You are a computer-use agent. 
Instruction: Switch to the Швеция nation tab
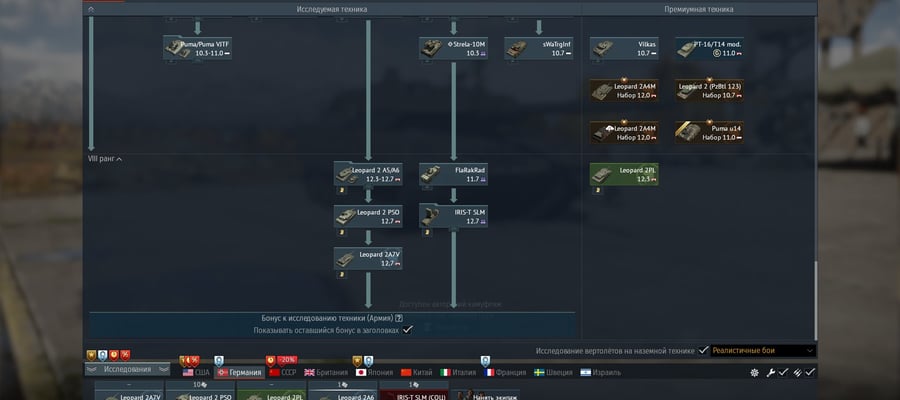tap(553, 372)
